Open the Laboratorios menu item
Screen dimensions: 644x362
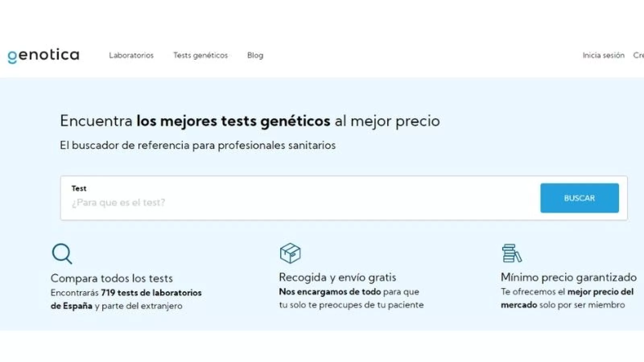(131, 56)
